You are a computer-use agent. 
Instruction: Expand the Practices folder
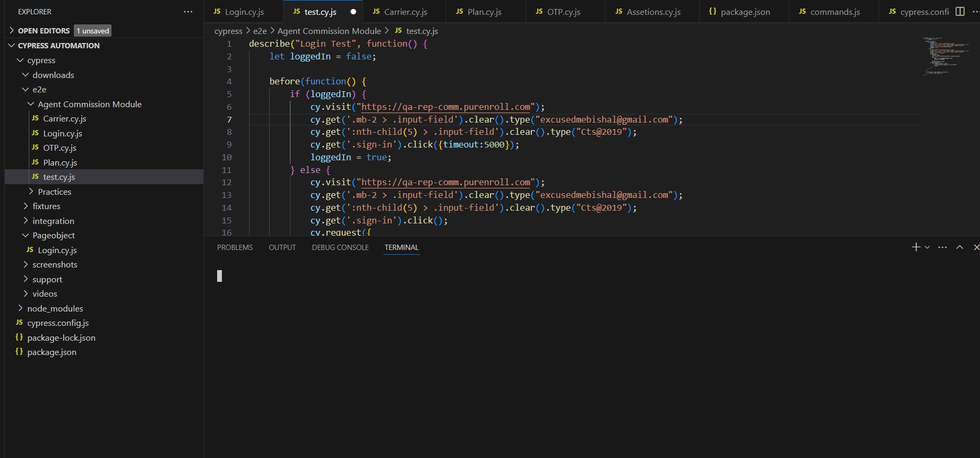(x=54, y=192)
